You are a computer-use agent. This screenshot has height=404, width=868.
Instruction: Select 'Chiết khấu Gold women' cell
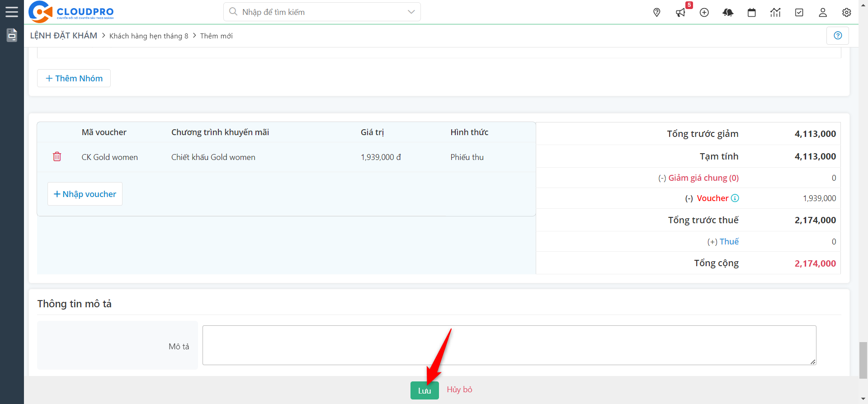[x=213, y=157]
